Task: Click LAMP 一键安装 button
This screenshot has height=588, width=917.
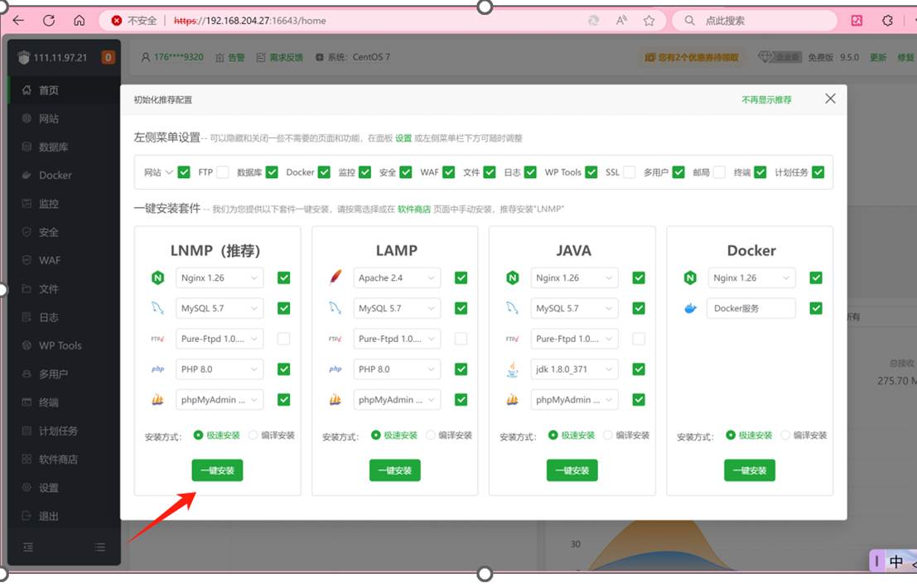Action: coord(395,470)
